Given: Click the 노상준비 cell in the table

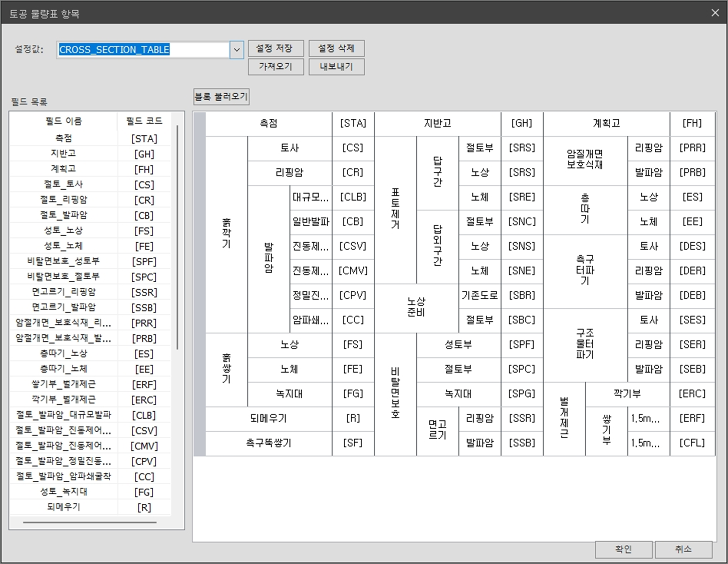Looking at the screenshot, I should click(x=416, y=308).
